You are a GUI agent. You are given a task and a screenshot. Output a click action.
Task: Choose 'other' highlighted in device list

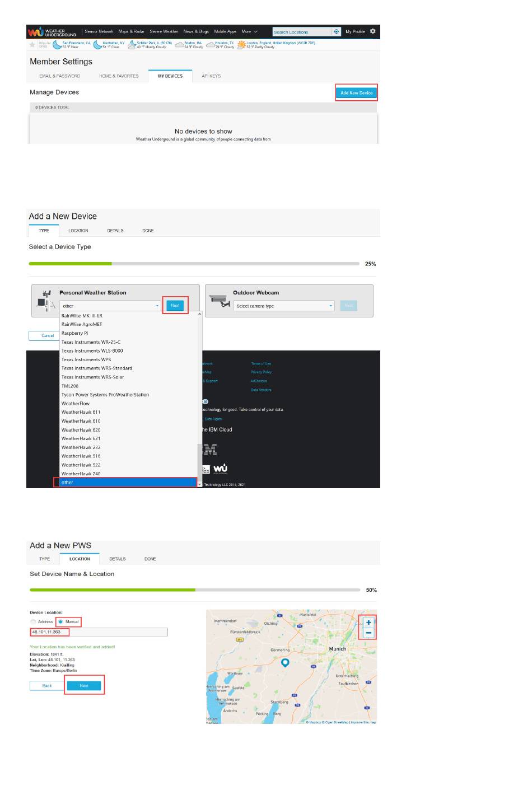click(128, 482)
